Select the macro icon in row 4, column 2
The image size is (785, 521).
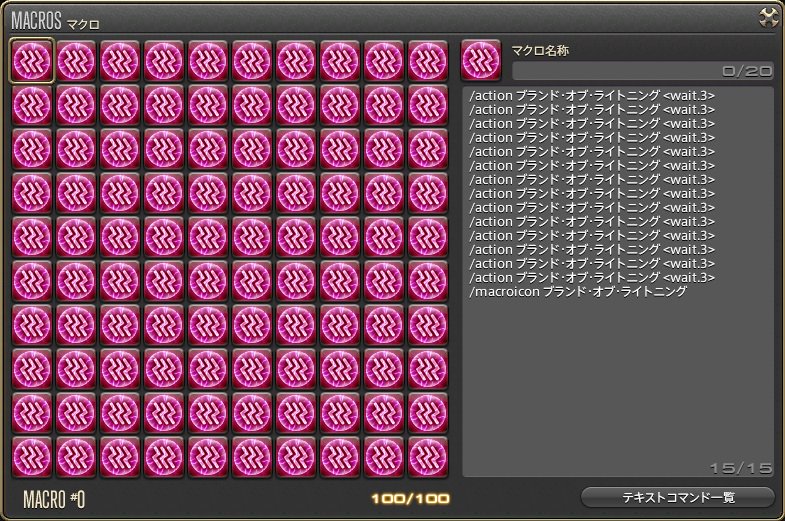(x=76, y=193)
